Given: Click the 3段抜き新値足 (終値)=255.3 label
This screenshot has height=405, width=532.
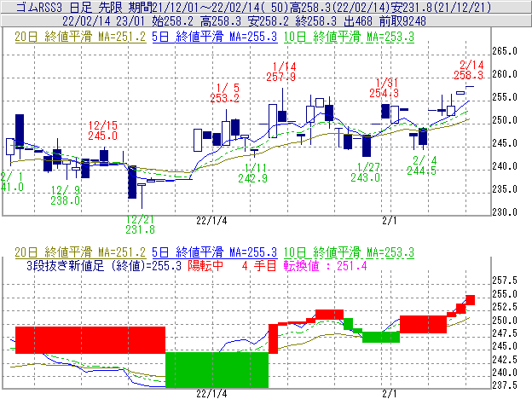Looking at the screenshot, I should click(x=104, y=265).
